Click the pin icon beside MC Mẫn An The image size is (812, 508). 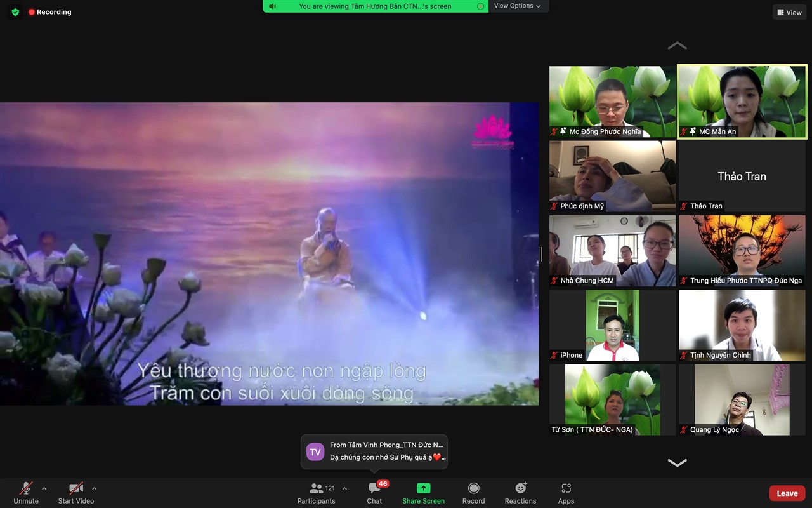pyautogui.click(x=693, y=132)
